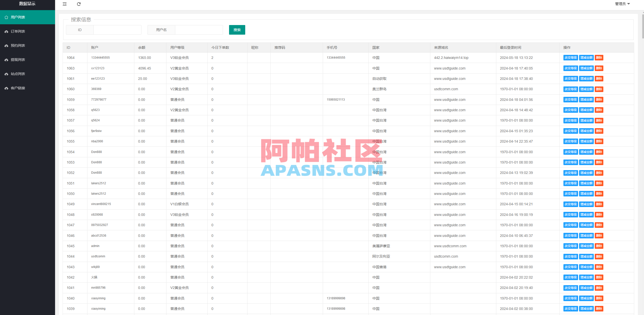Select the 订单列表 sidebar menu item
The image size is (644, 315).
(18, 31)
